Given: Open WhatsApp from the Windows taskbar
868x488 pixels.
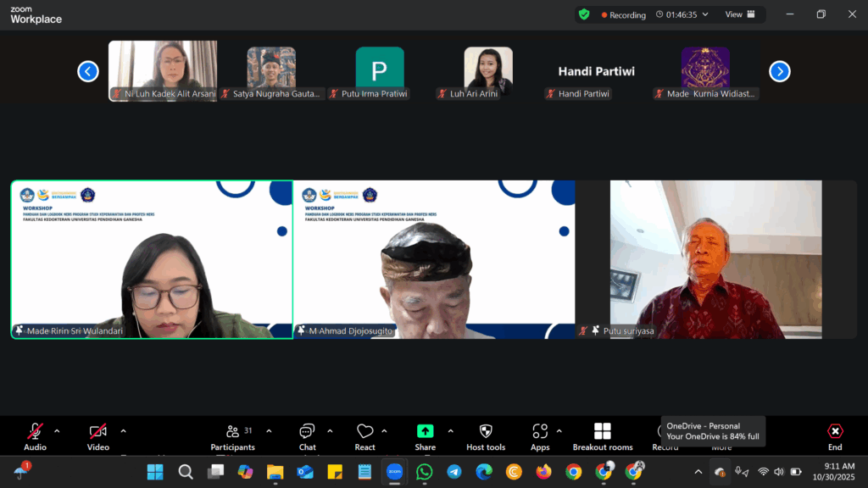Looking at the screenshot, I should pyautogui.click(x=424, y=472).
